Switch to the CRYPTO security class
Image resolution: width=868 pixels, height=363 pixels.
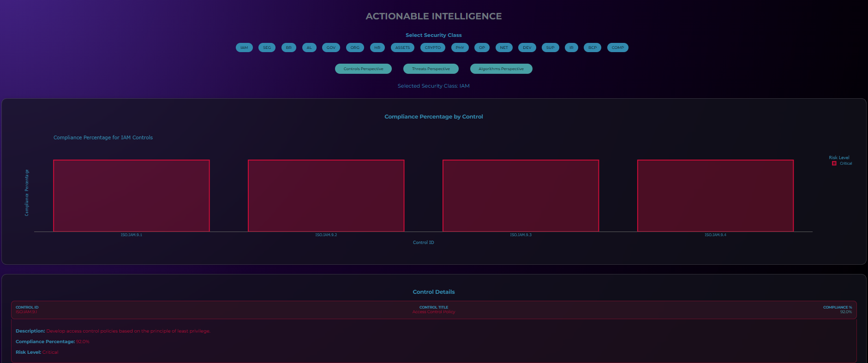(433, 48)
